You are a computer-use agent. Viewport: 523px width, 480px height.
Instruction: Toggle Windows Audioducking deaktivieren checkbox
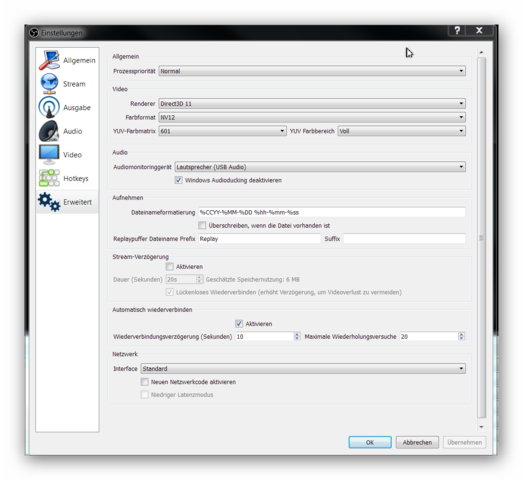178,180
